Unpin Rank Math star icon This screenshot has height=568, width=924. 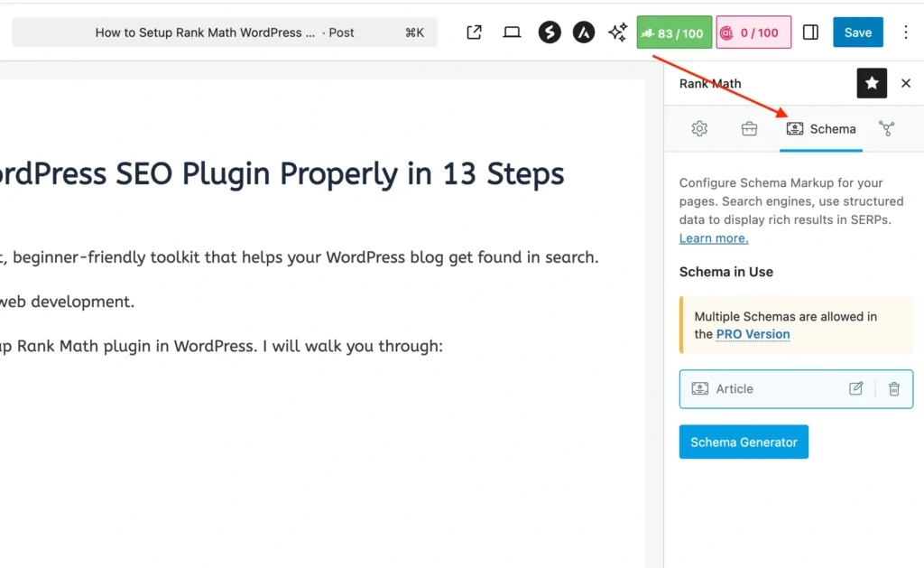(872, 83)
